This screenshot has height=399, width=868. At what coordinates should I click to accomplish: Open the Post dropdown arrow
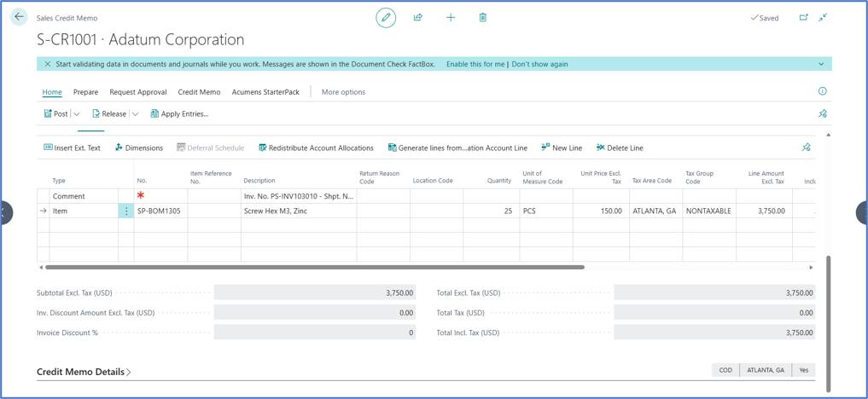[77, 114]
